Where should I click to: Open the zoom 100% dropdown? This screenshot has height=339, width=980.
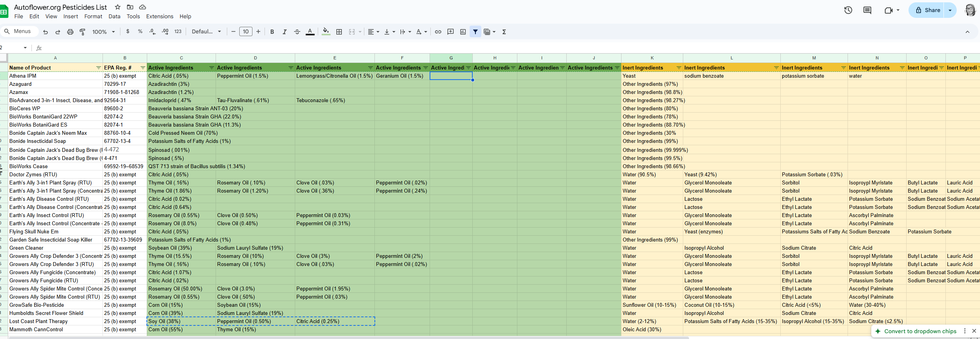pos(104,32)
